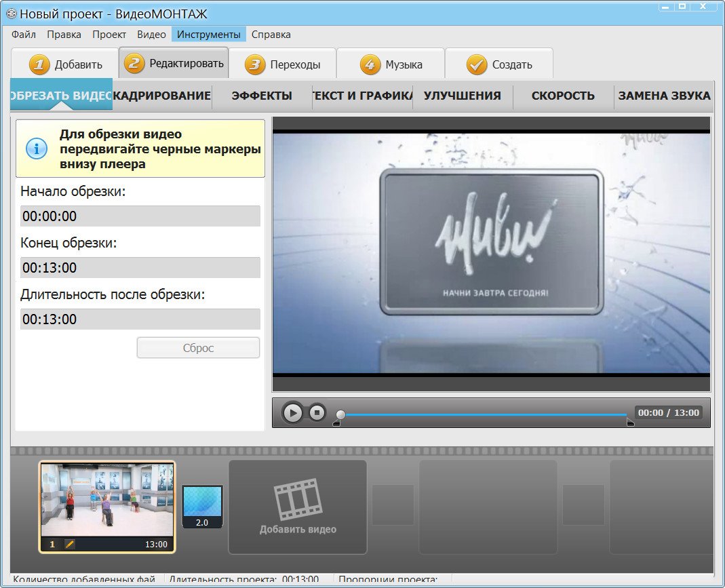Open the ЭФФЕКТЫ editing section
725x588 pixels.
(262, 96)
